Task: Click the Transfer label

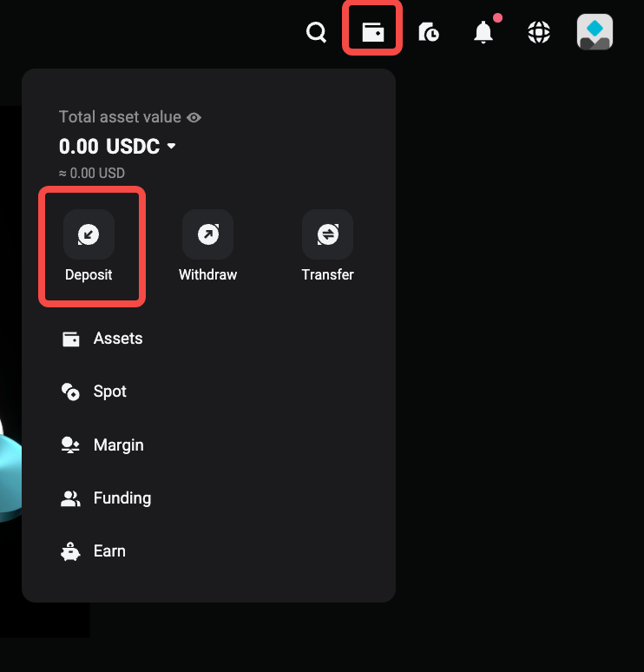Action: pyautogui.click(x=328, y=274)
